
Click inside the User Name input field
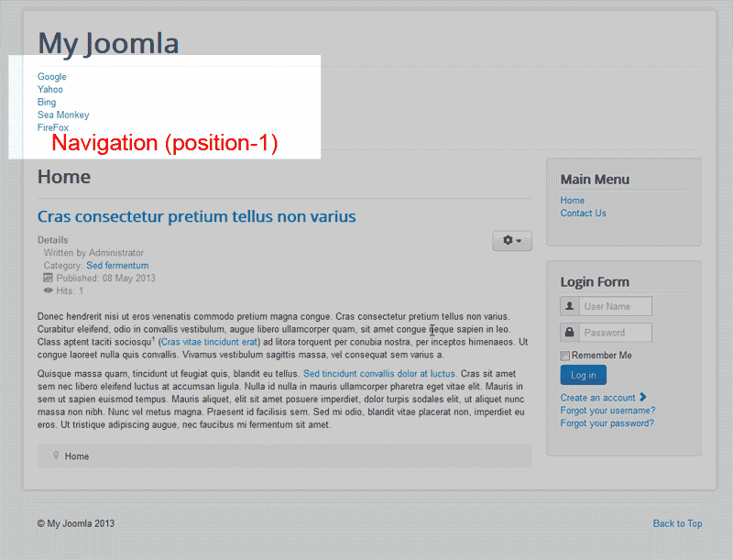click(x=615, y=306)
